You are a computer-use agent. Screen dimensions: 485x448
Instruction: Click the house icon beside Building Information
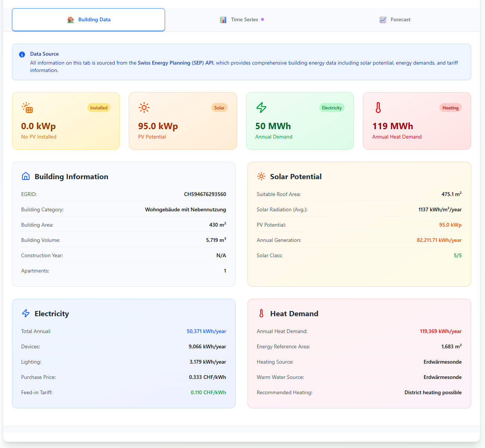(26, 176)
